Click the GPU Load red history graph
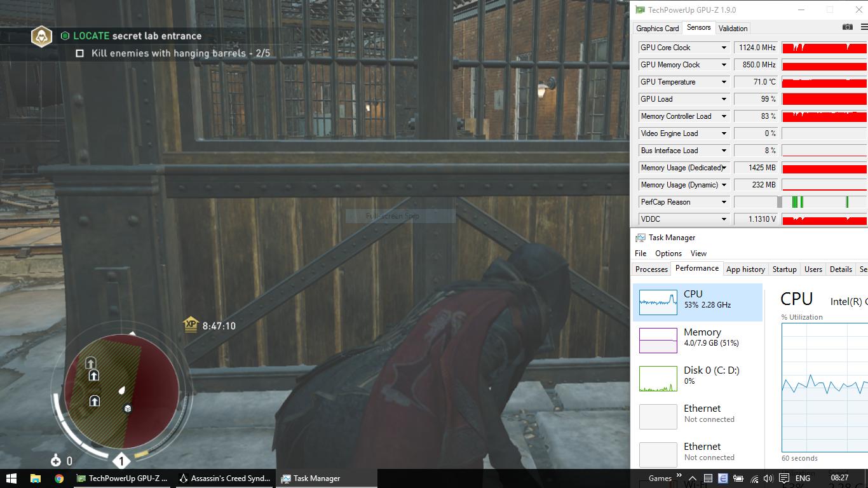 [x=825, y=99]
